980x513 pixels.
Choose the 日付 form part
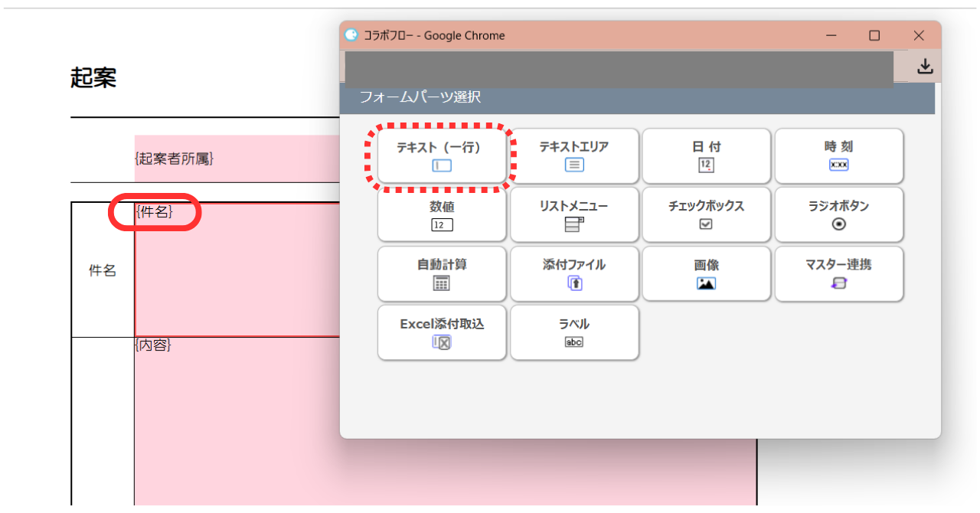click(706, 156)
